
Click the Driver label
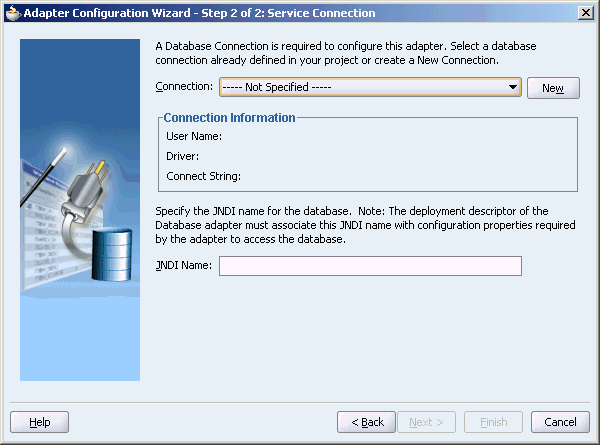click(x=183, y=156)
